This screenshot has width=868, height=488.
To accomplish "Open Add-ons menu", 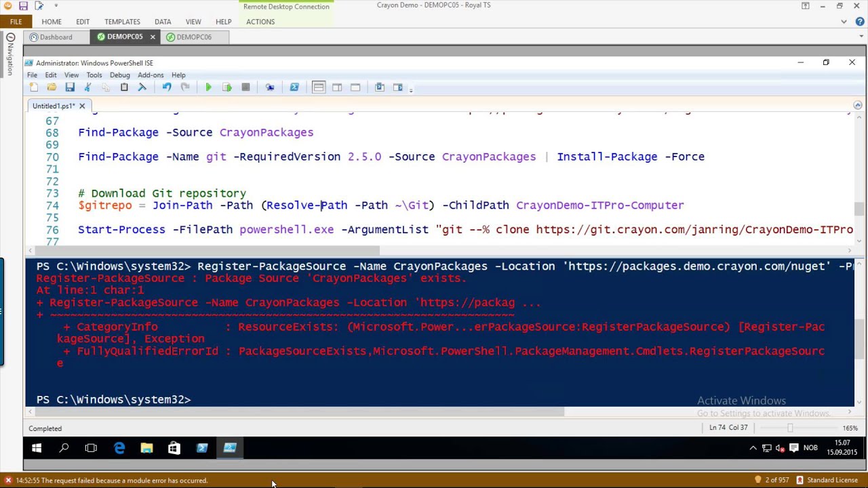I will [x=151, y=75].
